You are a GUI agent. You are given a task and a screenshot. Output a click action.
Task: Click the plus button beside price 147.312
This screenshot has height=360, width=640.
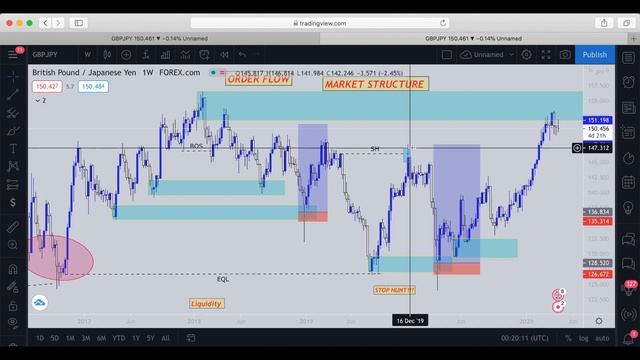pyautogui.click(x=577, y=148)
